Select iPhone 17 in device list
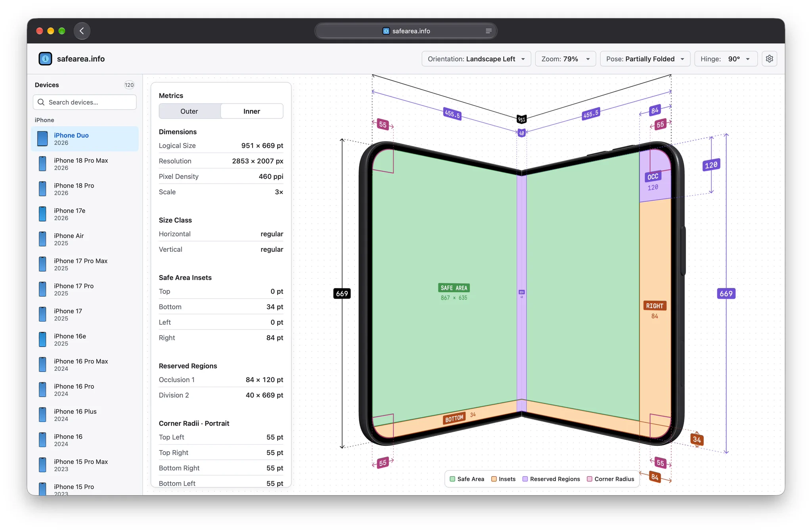The height and width of the screenshot is (531, 812). [x=85, y=314]
